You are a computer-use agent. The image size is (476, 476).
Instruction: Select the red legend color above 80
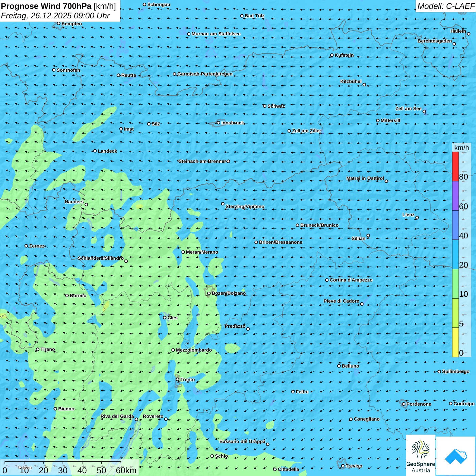(x=455, y=166)
